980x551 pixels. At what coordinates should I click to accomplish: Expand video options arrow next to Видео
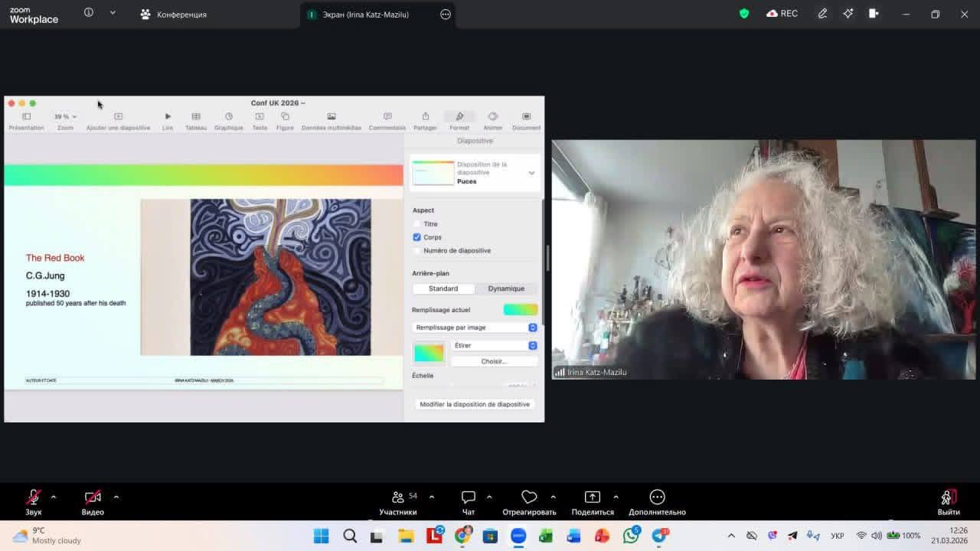[116, 497]
